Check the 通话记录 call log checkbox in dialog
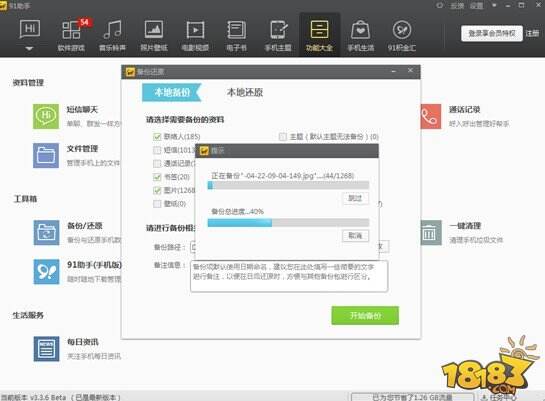The height and width of the screenshot is (401, 545). [x=157, y=163]
